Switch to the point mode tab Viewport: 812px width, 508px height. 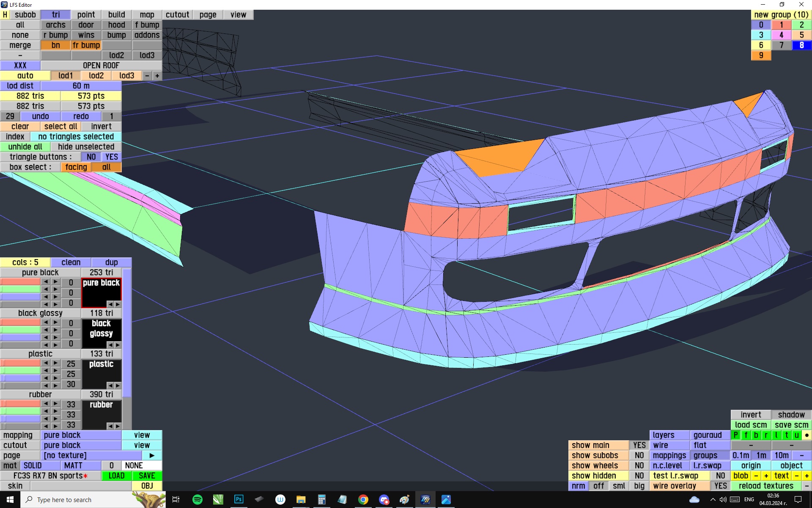click(86, 15)
